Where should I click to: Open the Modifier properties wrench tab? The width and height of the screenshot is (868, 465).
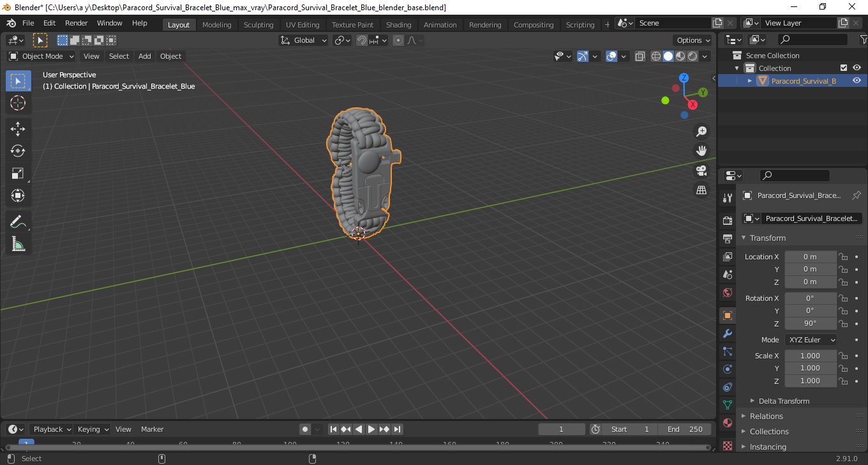(728, 333)
